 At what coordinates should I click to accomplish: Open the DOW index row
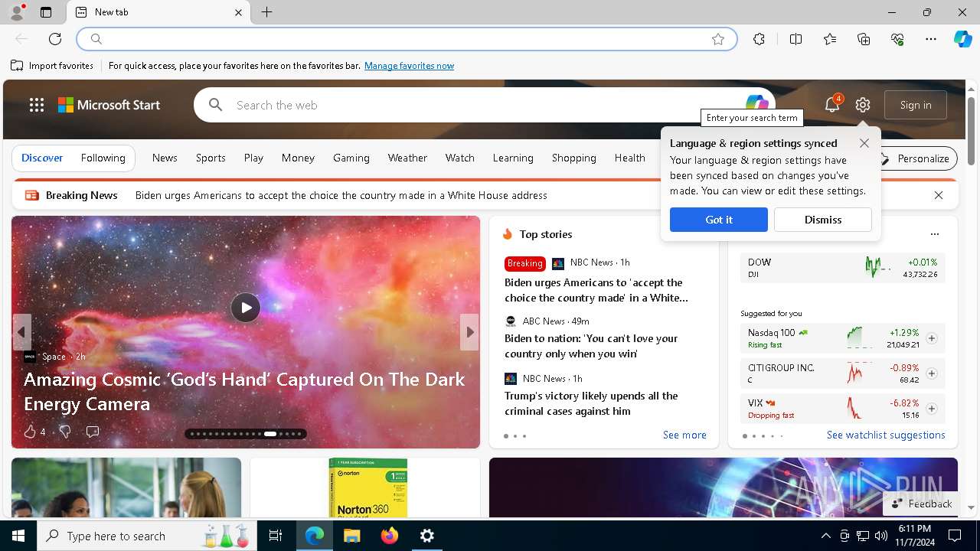coord(843,268)
